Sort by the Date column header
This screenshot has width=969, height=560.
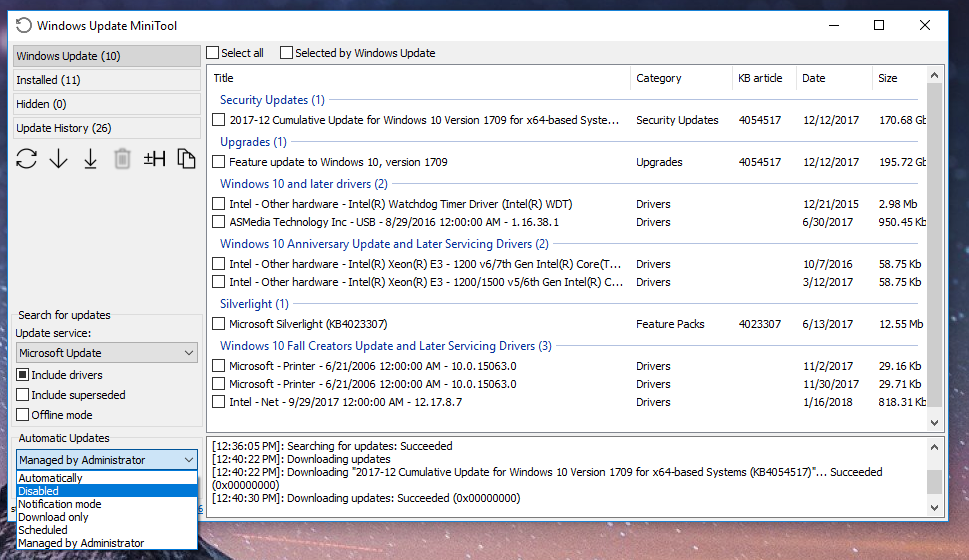pyautogui.click(x=834, y=78)
